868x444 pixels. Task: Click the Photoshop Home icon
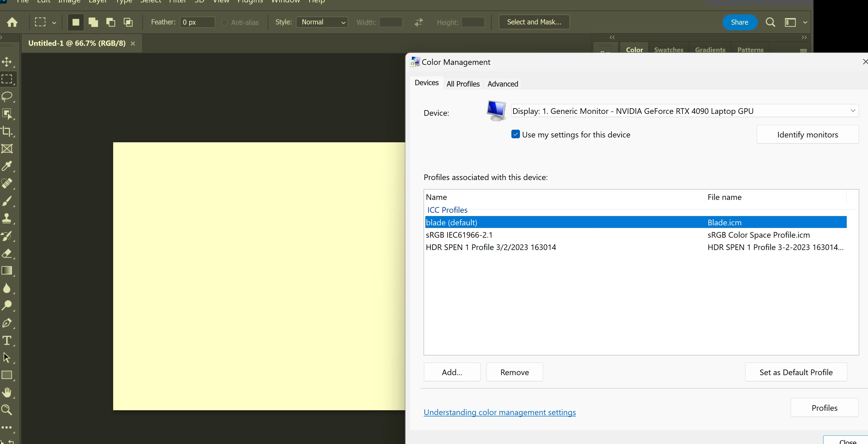point(12,22)
